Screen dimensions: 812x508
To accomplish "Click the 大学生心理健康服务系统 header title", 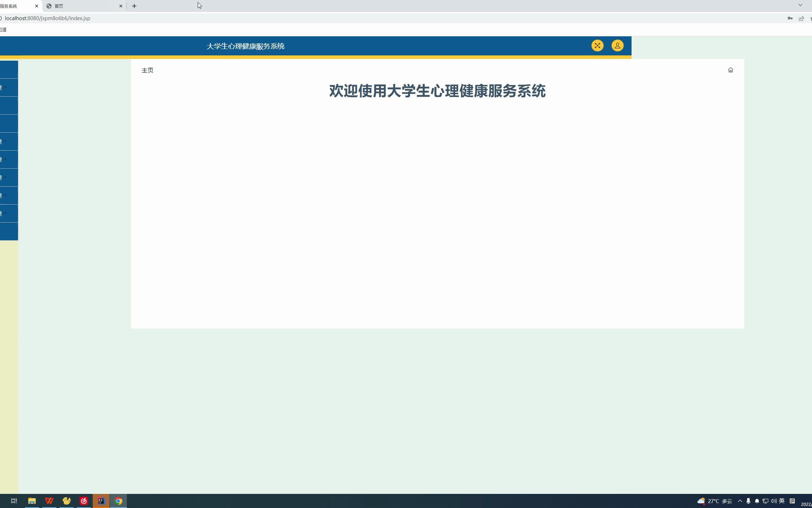I will (x=245, y=46).
